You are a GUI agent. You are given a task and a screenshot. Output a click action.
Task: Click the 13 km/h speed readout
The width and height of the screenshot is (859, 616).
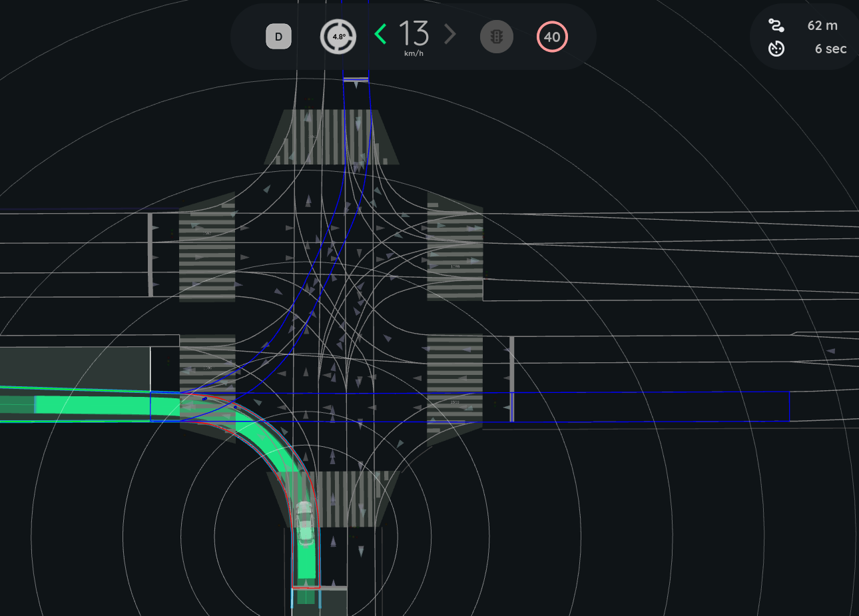(414, 37)
